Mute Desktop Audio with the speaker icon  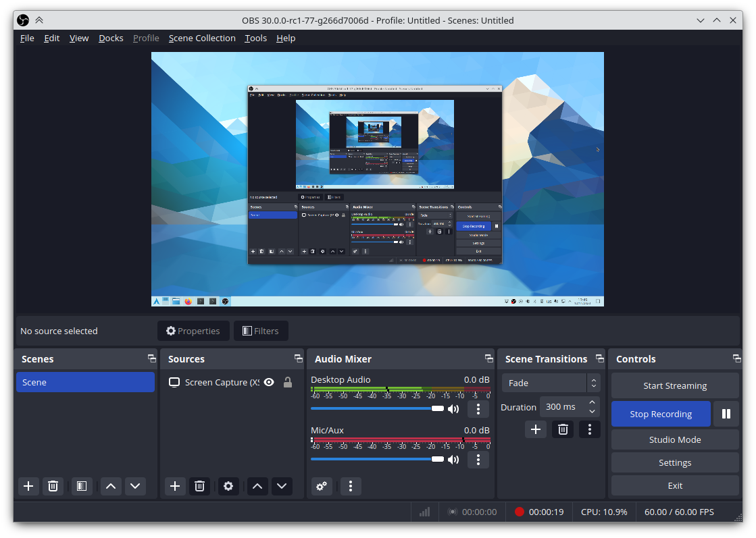(453, 408)
